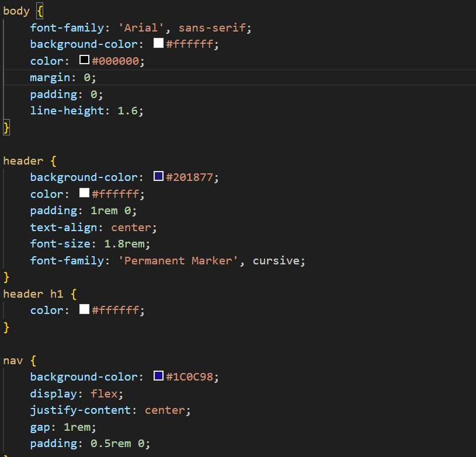Click the justify-content property name

(x=80, y=410)
